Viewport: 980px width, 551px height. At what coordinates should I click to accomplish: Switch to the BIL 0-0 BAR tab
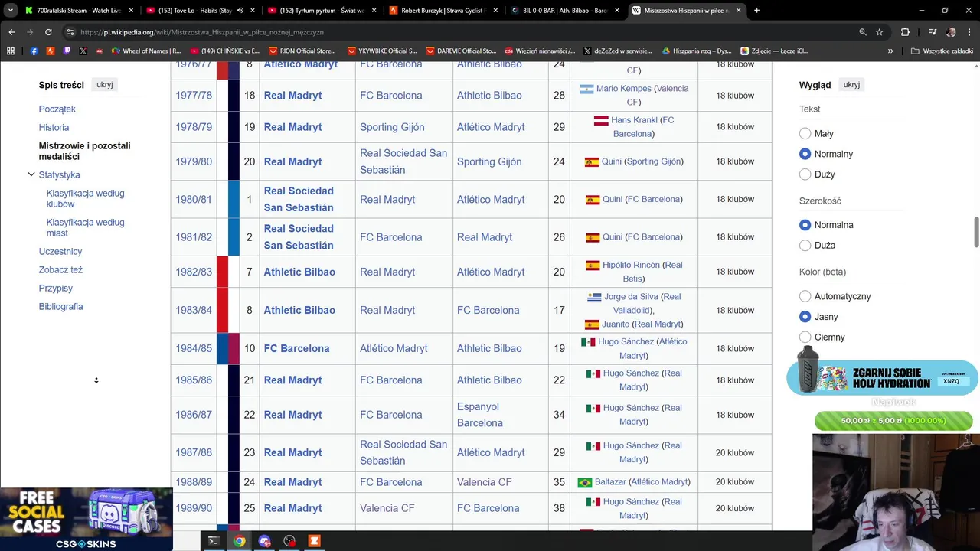point(565,11)
